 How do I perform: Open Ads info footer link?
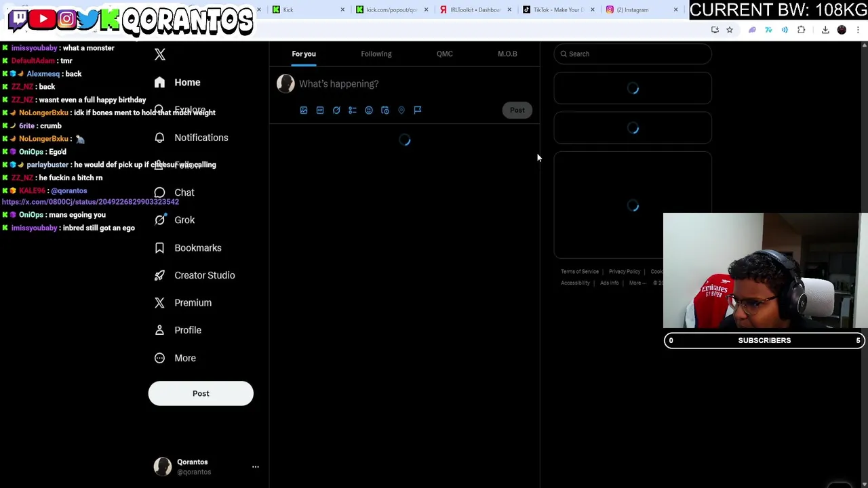(609, 283)
